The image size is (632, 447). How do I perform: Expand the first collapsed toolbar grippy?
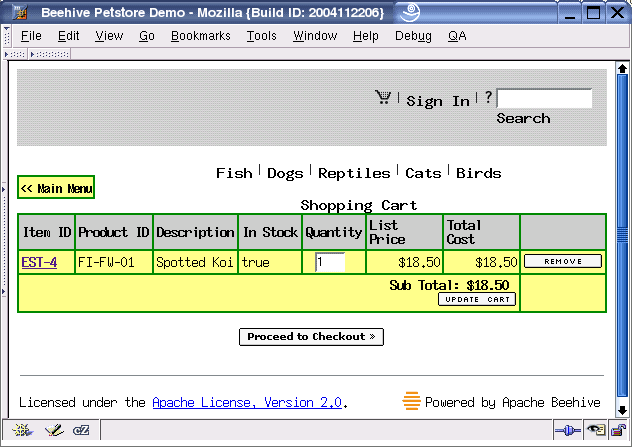(15, 54)
